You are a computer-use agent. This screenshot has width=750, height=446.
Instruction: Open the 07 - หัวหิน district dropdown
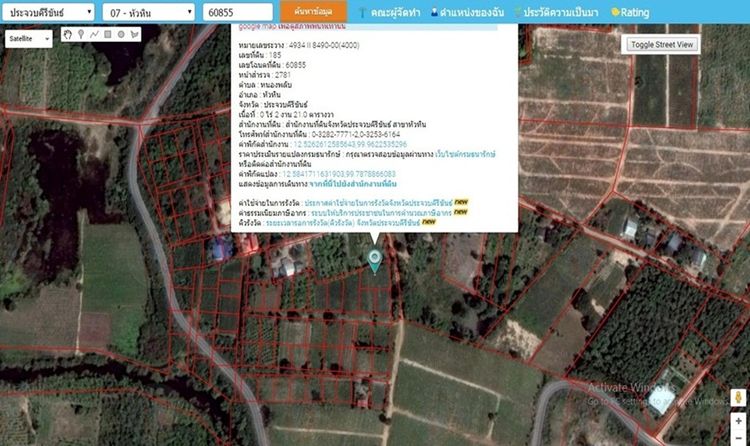[x=148, y=11]
